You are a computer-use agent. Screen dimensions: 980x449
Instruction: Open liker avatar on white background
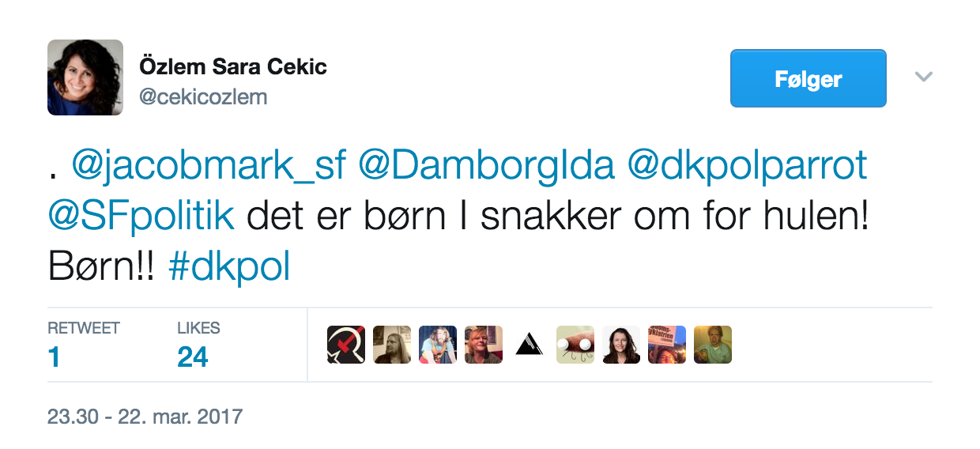point(621,345)
